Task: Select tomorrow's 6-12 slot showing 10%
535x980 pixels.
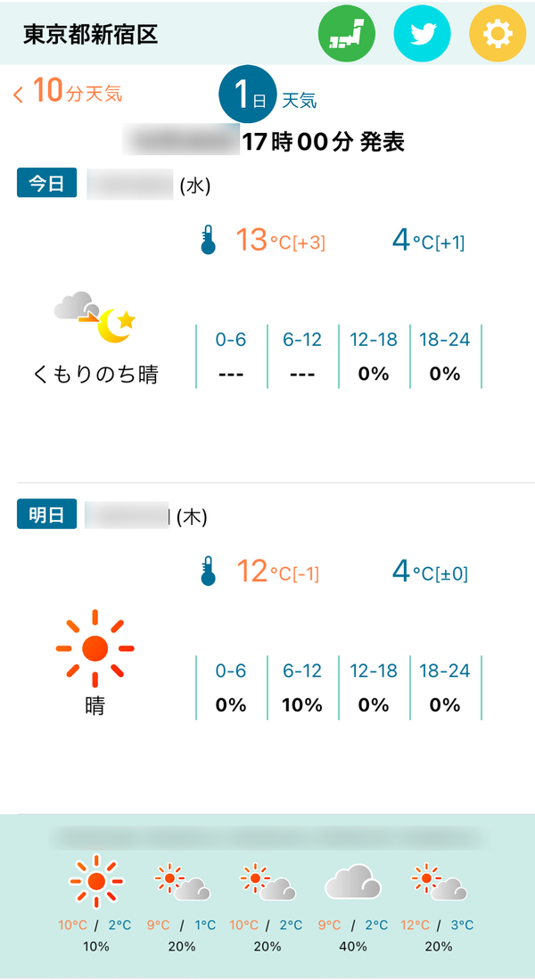Action: point(302,688)
